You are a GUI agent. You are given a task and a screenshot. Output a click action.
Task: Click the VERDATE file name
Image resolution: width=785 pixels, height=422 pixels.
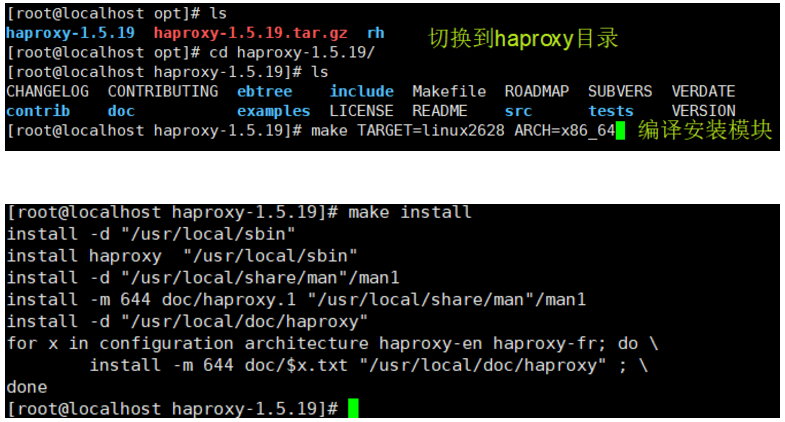coord(703,92)
